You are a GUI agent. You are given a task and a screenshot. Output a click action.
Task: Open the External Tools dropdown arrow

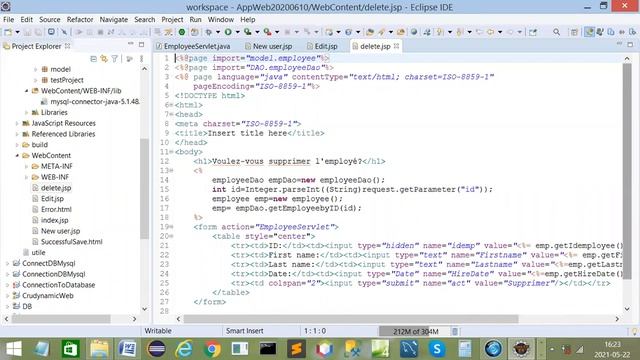click(x=277, y=32)
